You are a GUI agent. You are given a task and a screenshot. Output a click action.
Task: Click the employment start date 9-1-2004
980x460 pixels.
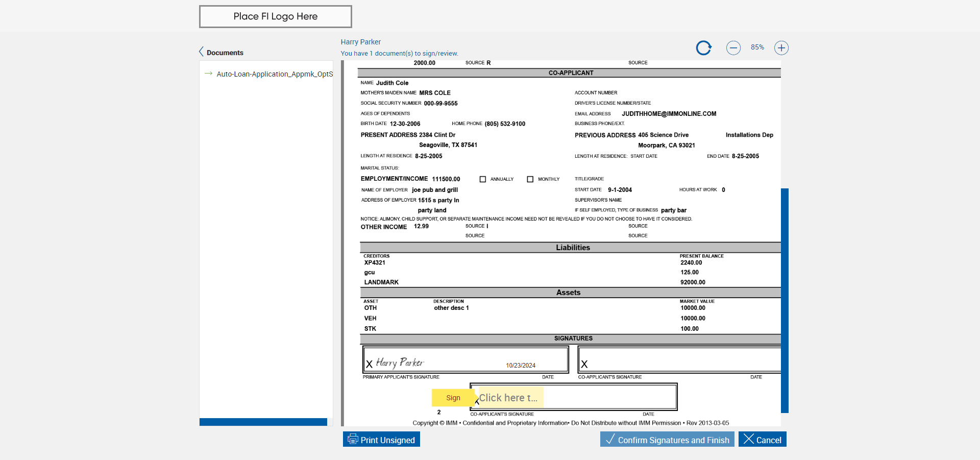pos(620,190)
